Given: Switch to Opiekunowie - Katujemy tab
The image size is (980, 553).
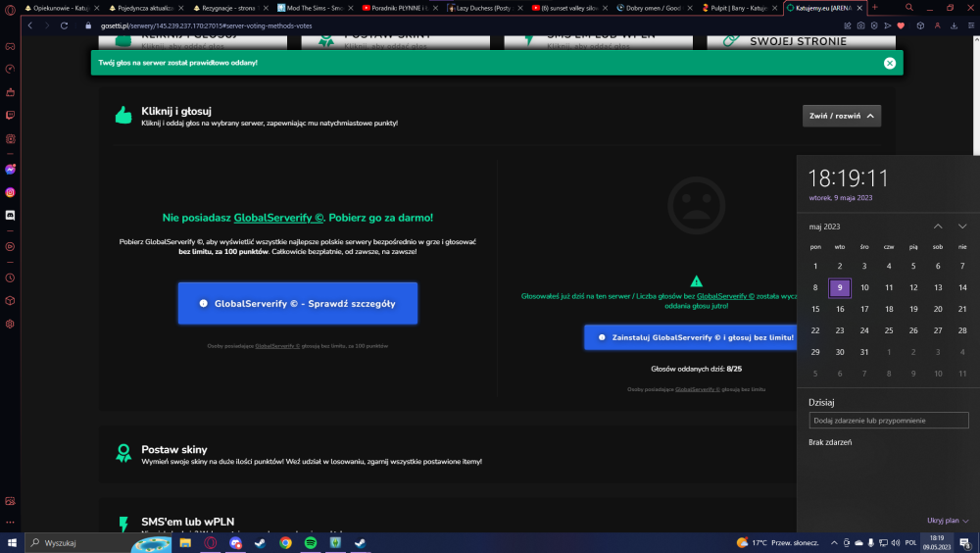Looking at the screenshot, I should 61,8.
